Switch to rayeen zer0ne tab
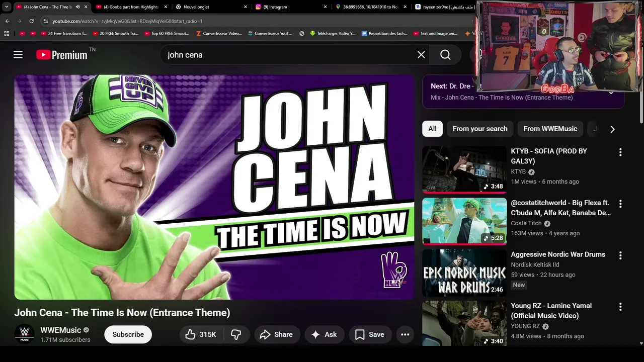The height and width of the screenshot is (362, 644). [445, 7]
